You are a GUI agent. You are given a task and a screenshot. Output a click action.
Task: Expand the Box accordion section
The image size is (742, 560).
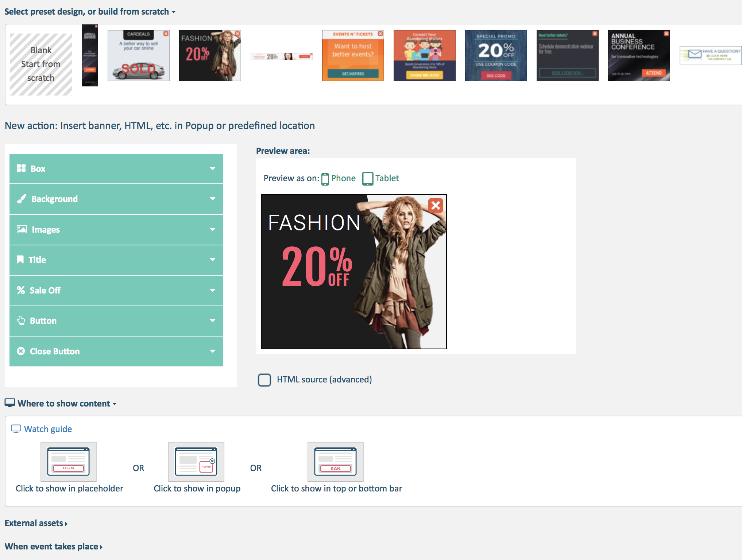[116, 168]
